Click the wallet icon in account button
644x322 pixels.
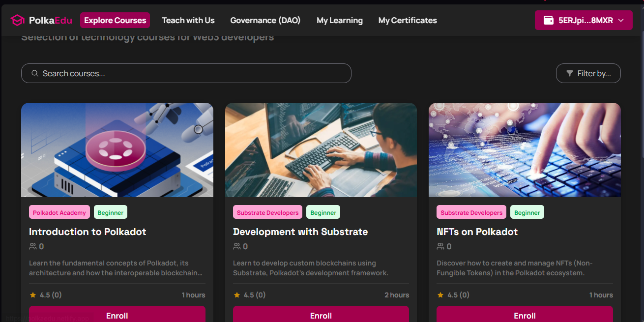[x=548, y=20]
